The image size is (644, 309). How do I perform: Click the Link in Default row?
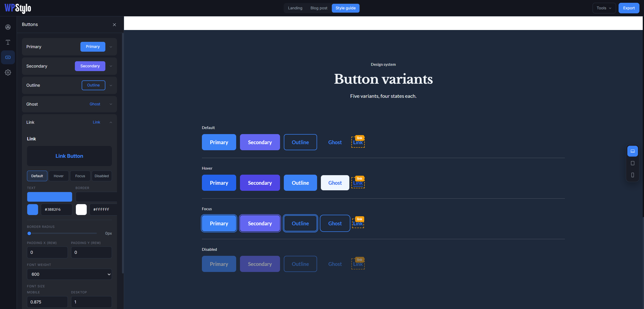click(358, 143)
